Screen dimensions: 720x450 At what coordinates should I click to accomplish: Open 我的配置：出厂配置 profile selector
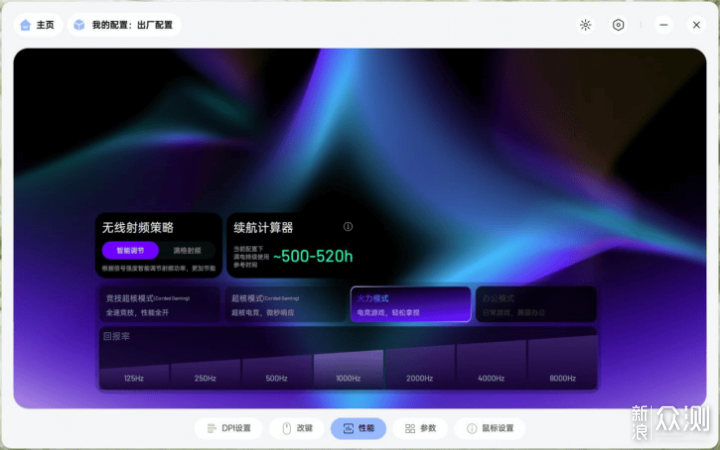[x=124, y=25]
